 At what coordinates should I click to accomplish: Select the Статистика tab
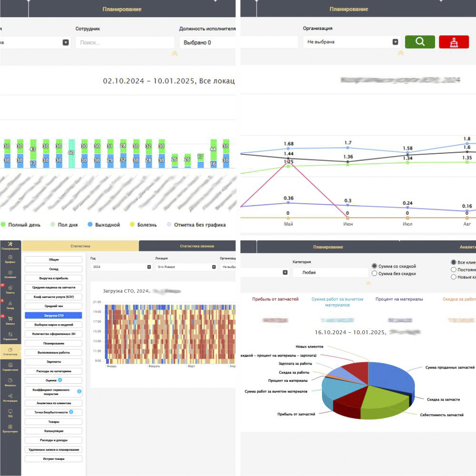(x=80, y=246)
